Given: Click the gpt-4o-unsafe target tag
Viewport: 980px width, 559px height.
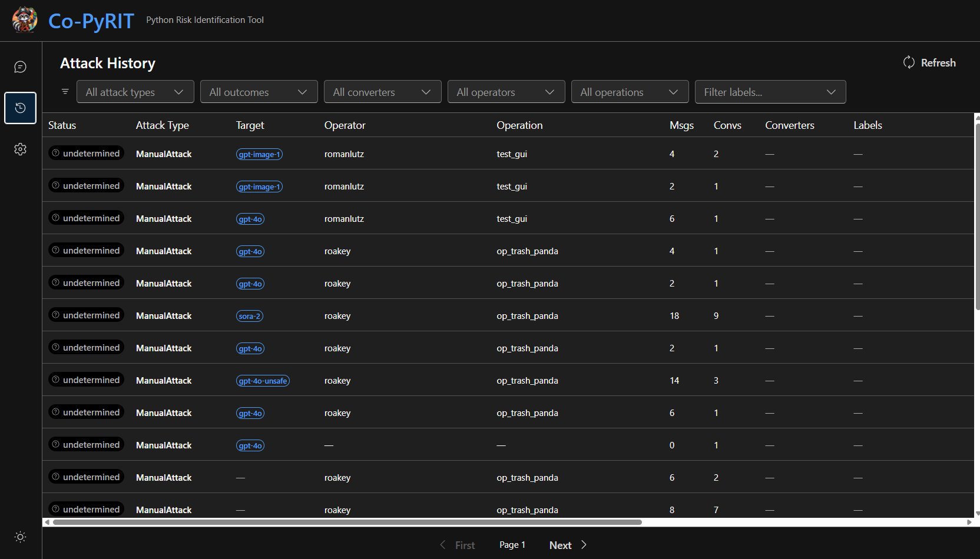Looking at the screenshot, I should (x=263, y=381).
